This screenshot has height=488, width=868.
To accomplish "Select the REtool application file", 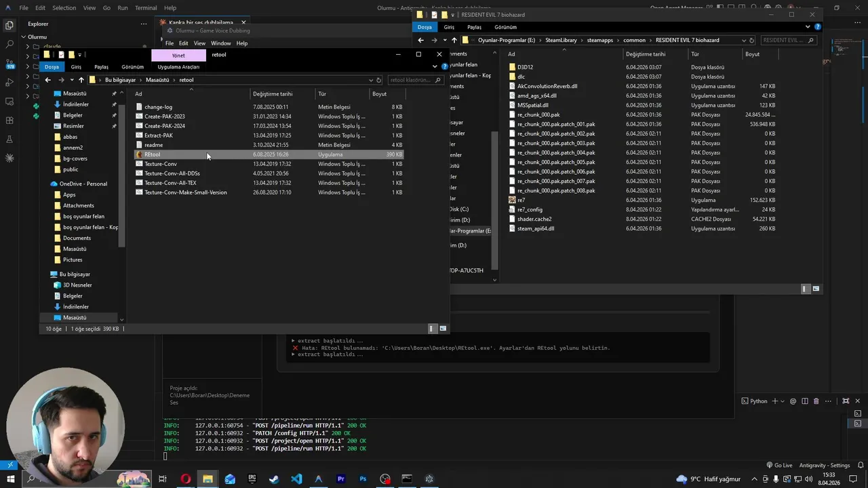I will pos(269,155).
